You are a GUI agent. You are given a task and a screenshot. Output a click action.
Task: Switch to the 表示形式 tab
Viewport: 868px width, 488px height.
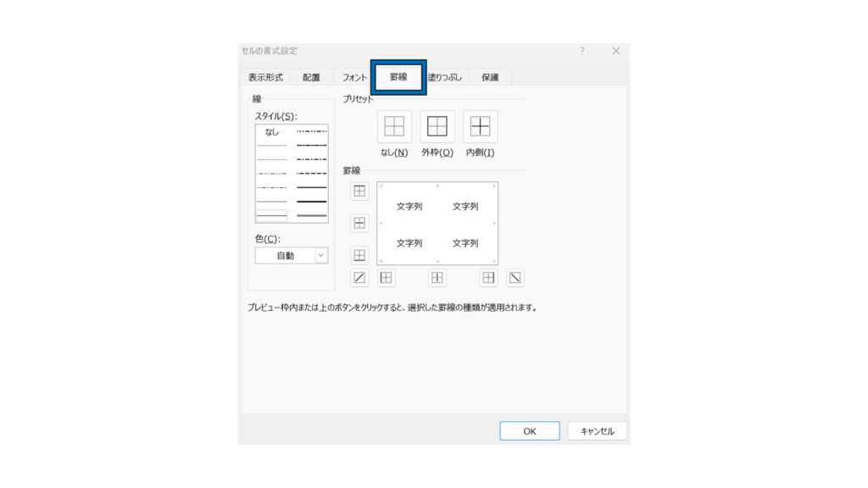pos(265,77)
